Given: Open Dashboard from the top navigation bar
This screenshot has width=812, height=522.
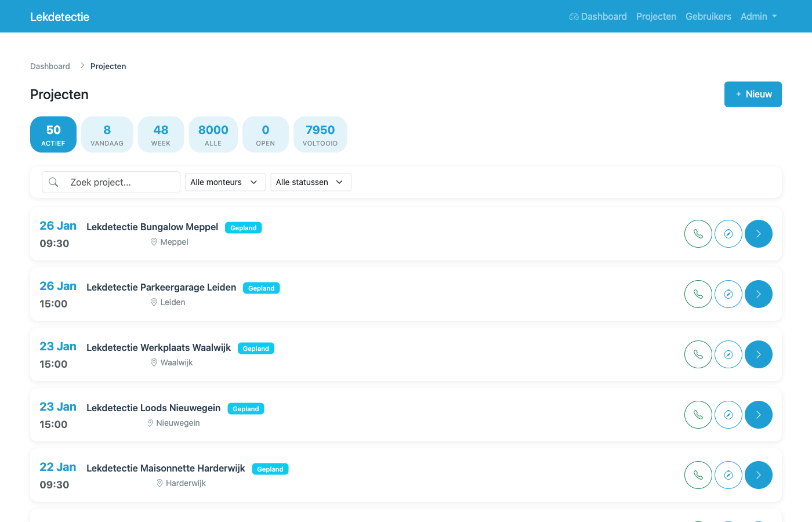Looking at the screenshot, I should pos(598,16).
